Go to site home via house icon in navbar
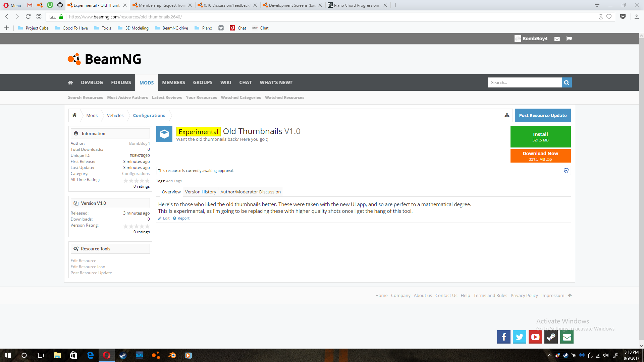The image size is (644, 362). pyautogui.click(x=70, y=82)
